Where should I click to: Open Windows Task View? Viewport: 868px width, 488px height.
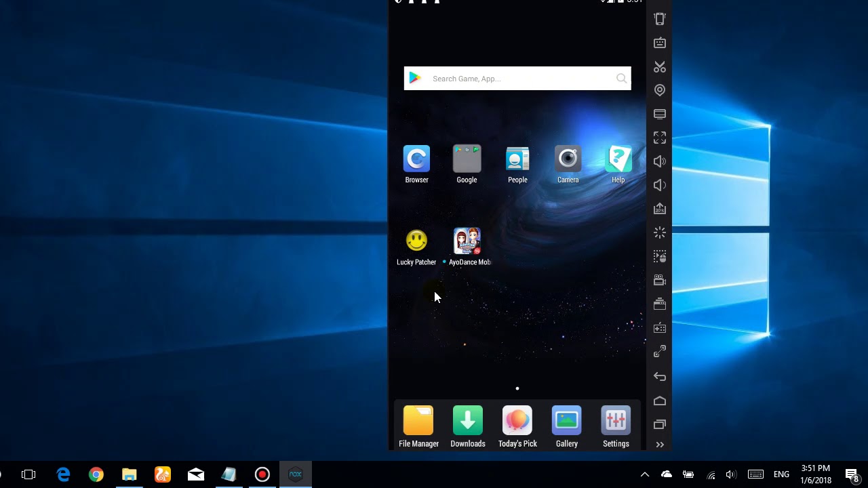[28, 474]
